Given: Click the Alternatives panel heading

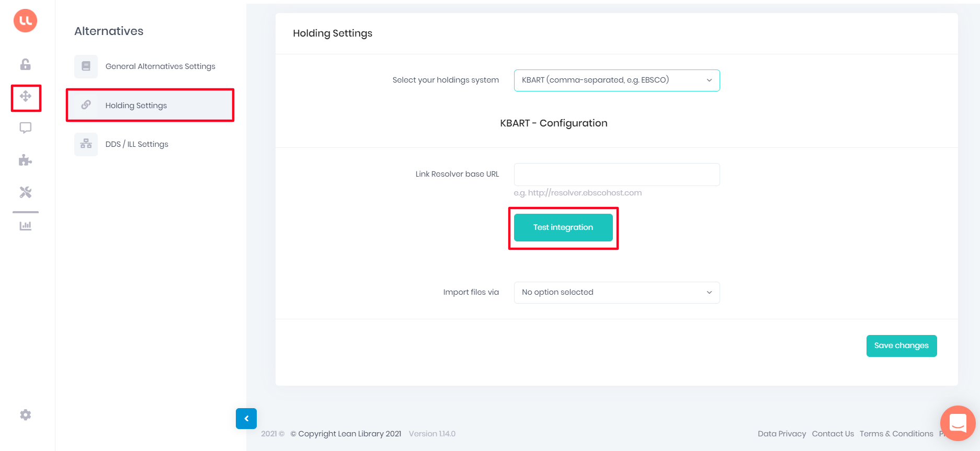Looking at the screenshot, I should pos(109,31).
